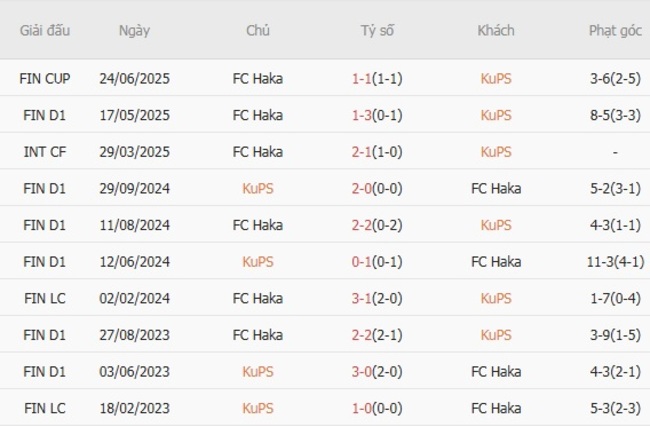Click the INT CF league label
The width and height of the screenshot is (650, 427).
tap(44, 152)
